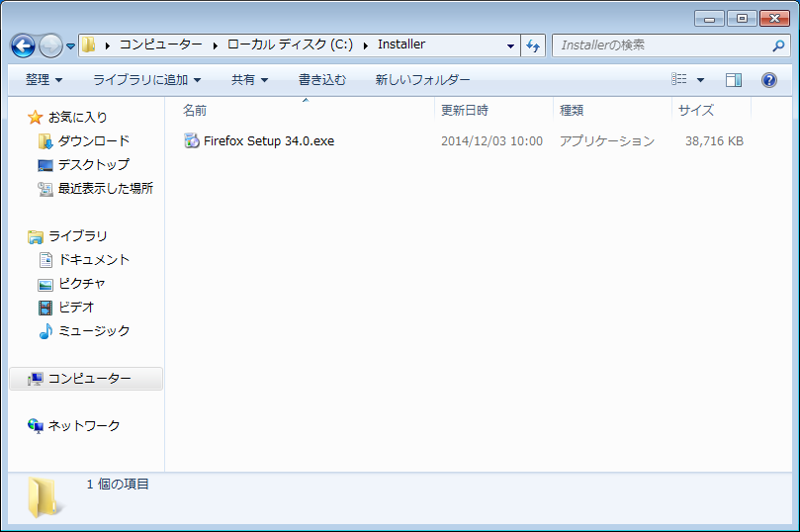Click お気に入り star icon

tap(35, 118)
